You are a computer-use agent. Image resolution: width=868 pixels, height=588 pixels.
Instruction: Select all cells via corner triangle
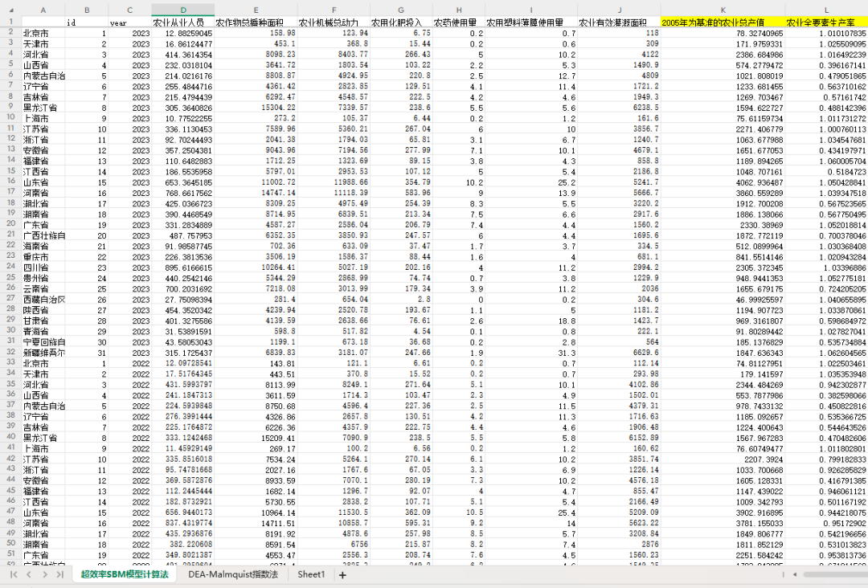pos(10,10)
